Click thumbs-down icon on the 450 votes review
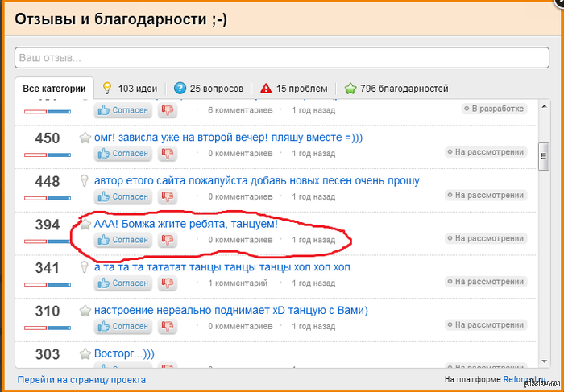Viewport: 564px width, 392px height. (168, 153)
